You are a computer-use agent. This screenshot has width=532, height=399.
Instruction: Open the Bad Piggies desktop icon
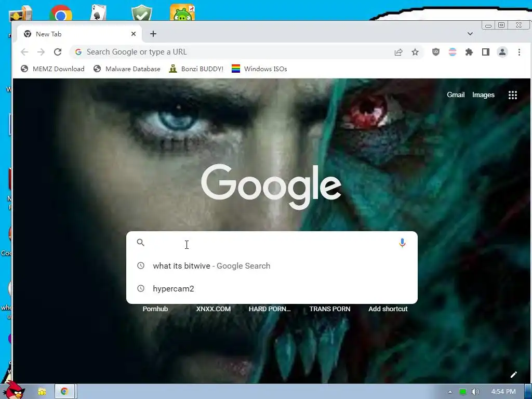pyautogui.click(x=182, y=12)
